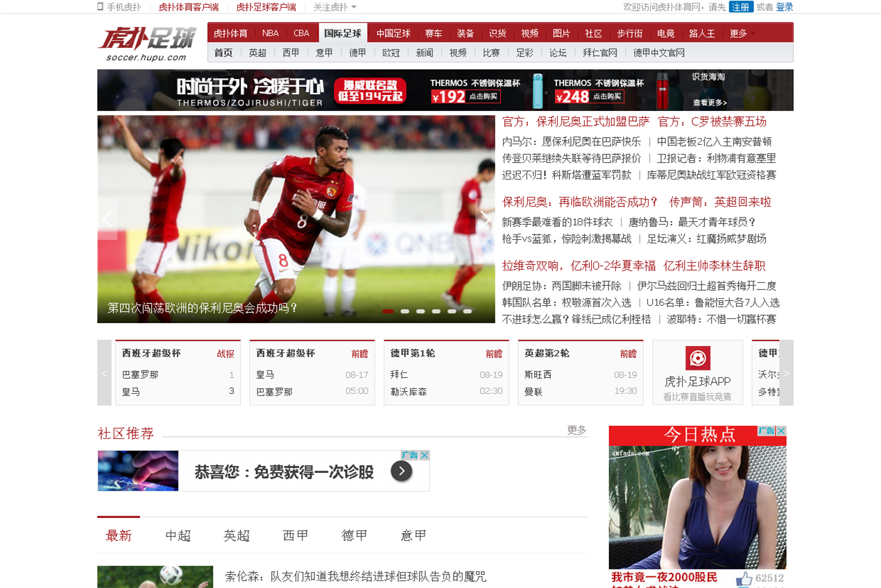
Task: Select third carousel indicator dot
Action: point(420,311)
